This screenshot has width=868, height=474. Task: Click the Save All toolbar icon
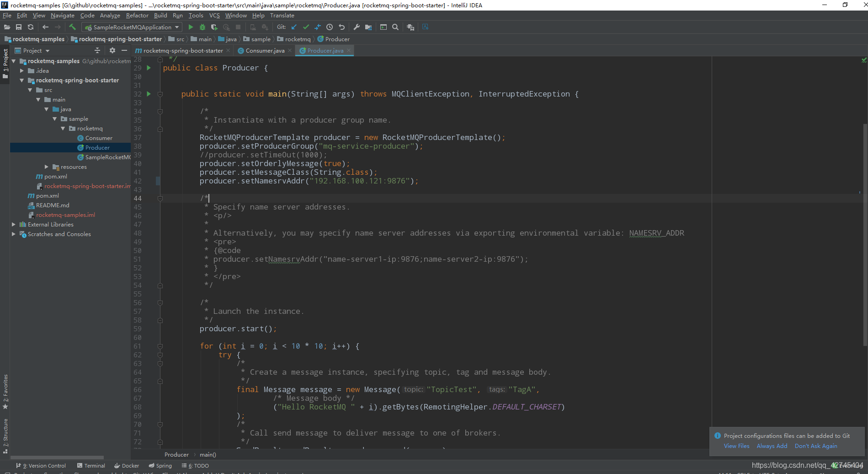tap(19, 27)
